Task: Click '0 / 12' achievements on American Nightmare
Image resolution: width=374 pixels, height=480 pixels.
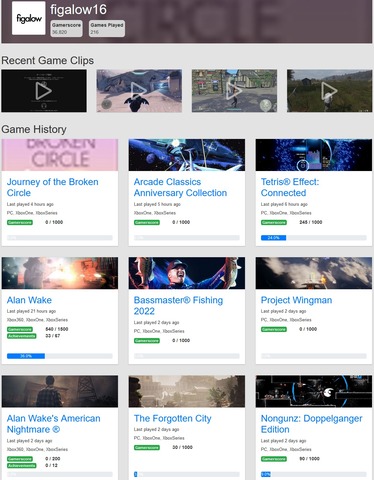Action: [x=51, y=466]
